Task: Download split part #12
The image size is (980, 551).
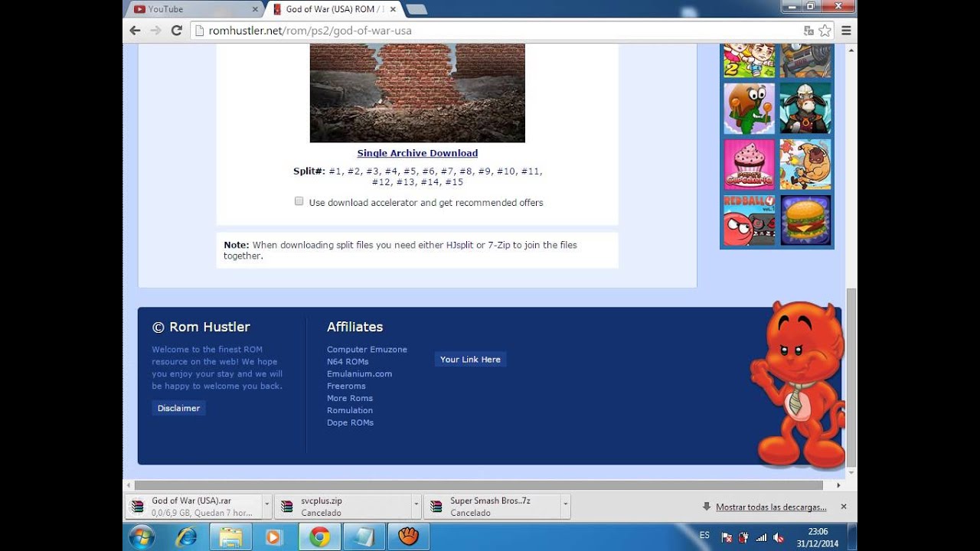Action: pyautogui.click(x=381, y=182)
